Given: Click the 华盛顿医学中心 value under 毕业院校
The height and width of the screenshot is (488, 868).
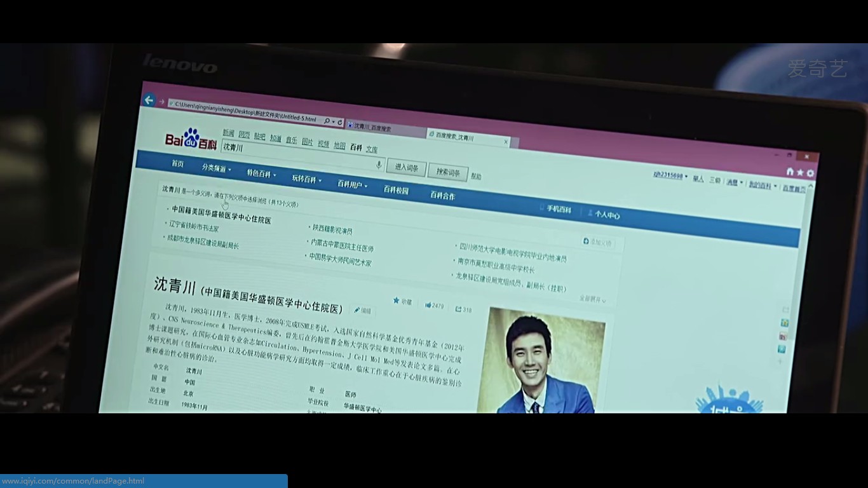Looking at the screenshot, I should [362, 408].
